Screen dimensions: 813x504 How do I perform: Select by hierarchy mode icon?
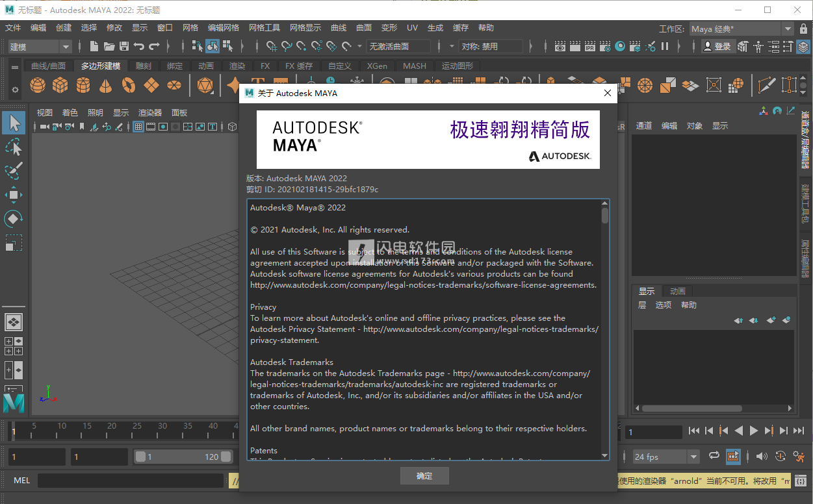click(198, 46)
